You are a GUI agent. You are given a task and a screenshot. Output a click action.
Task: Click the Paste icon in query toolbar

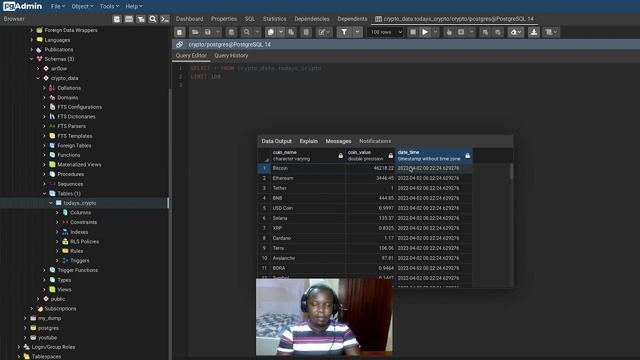(291, 32)
